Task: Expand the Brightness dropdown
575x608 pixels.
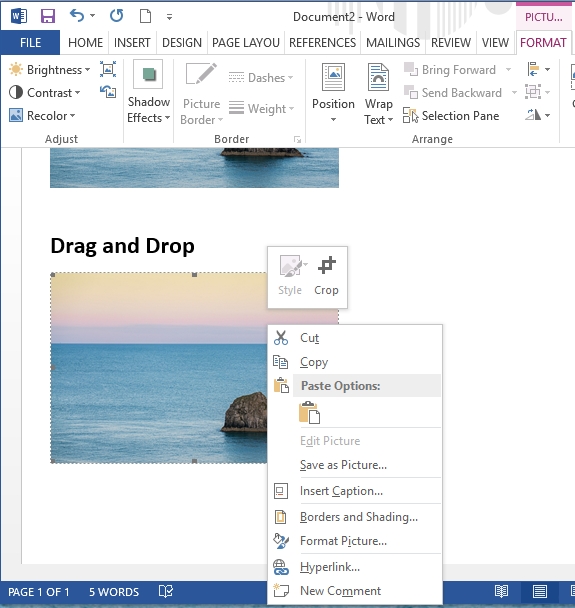Action: (x=50, y=70)
